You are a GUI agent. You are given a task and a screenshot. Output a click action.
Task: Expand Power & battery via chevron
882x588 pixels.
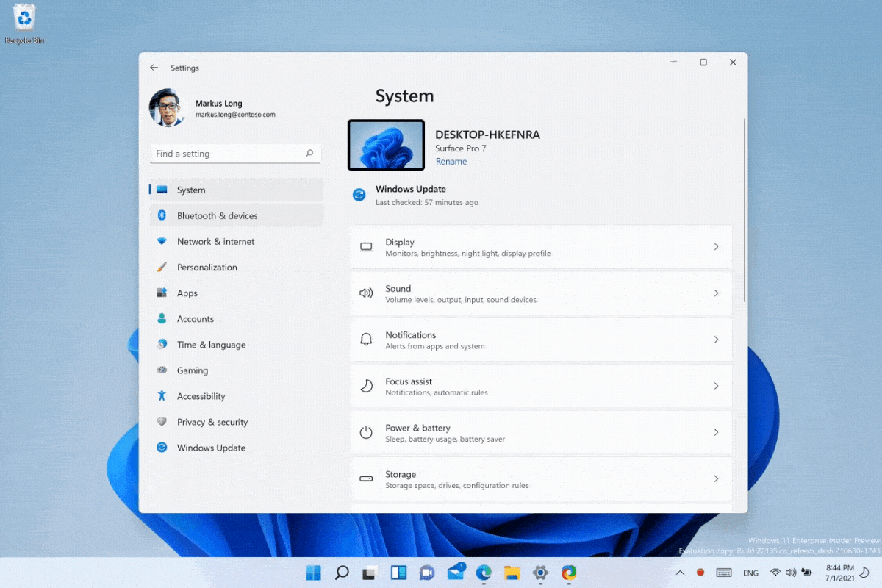click(x=716, y=432)
